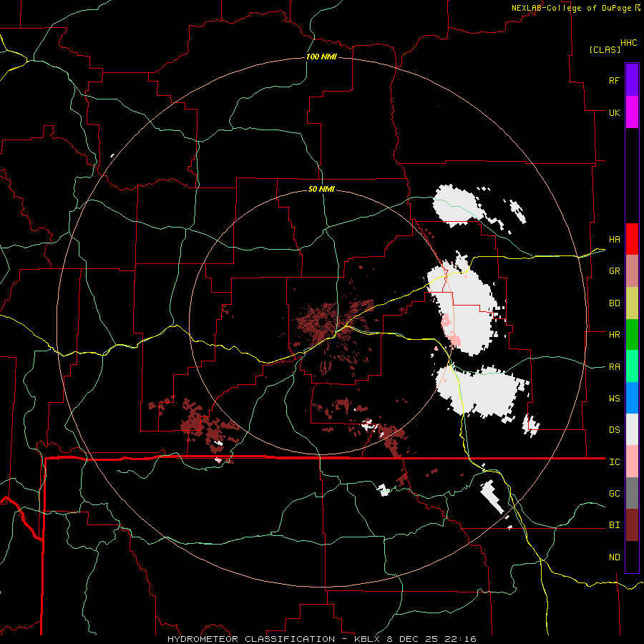
Task: Click the HR legend label
Action: pyautogui.click(x=614, y=335)
